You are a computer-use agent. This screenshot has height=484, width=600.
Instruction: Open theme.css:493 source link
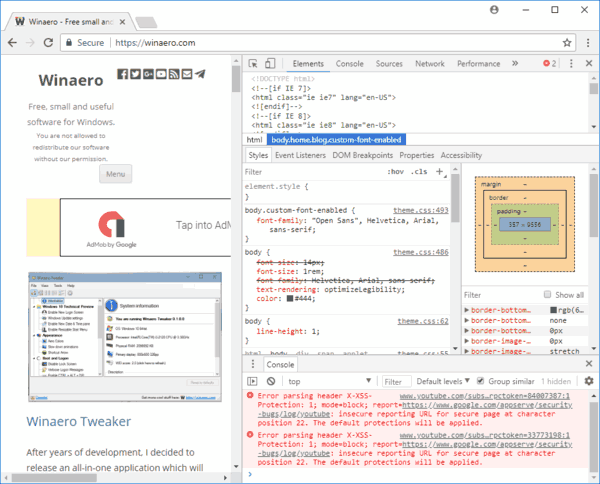coord(421,210)
